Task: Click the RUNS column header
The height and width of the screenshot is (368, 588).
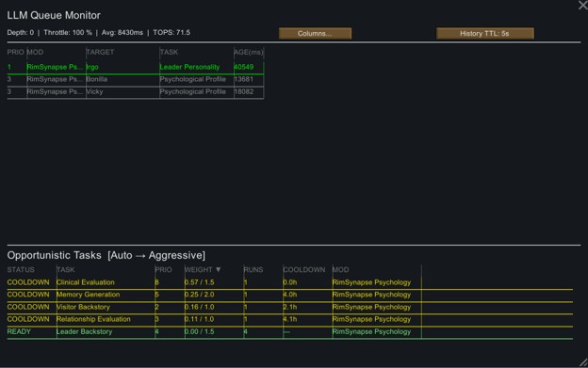Action: pyautogui.click(x=253, y=269)
